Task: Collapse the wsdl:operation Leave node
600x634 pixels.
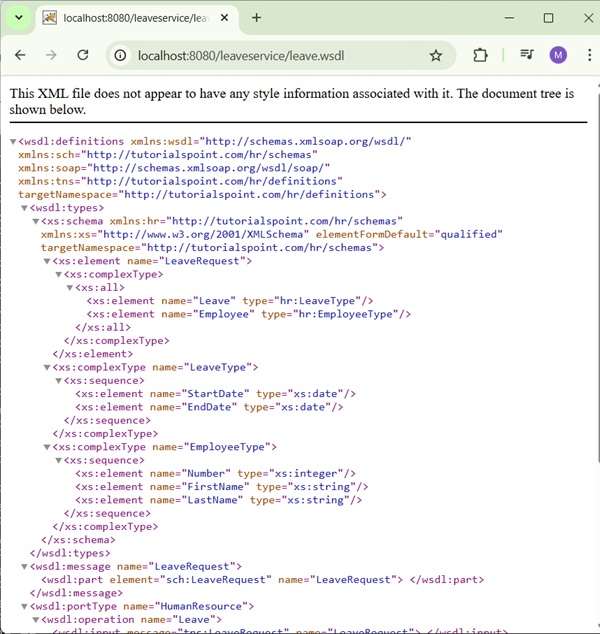Action: click(36, 620)
